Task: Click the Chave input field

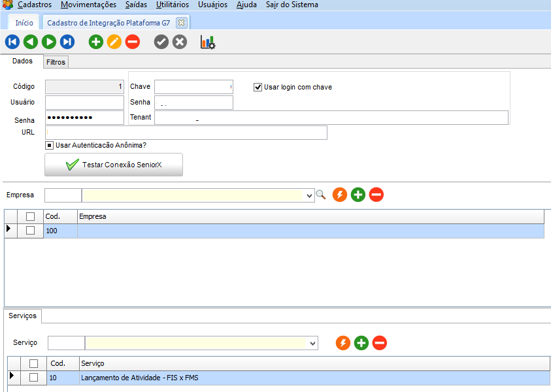Action: tap(193, 87)
